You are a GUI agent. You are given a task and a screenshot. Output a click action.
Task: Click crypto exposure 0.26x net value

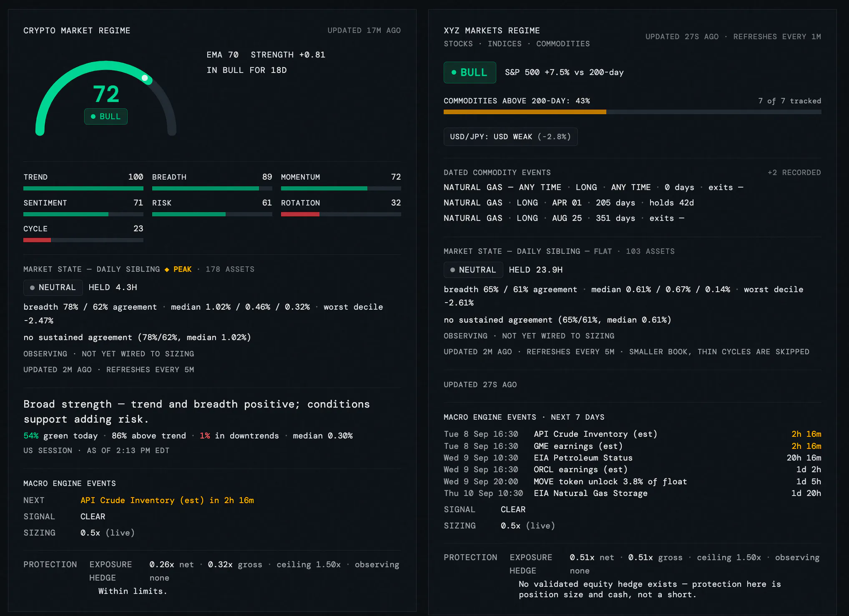[x=171, y=564]
